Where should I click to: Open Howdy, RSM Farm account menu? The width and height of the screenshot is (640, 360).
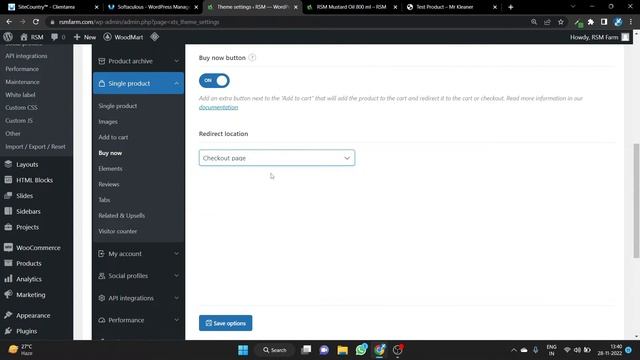(599, 37)
